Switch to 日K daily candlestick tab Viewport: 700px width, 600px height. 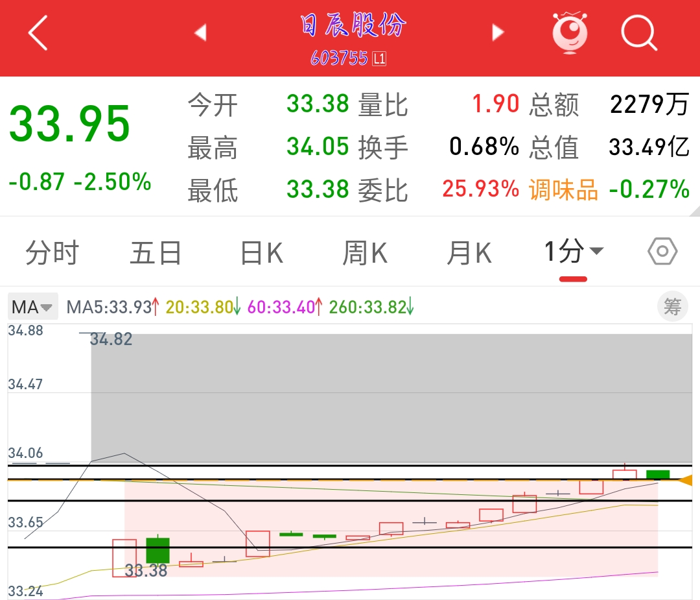pyautogui.click(x=261, y=252)
